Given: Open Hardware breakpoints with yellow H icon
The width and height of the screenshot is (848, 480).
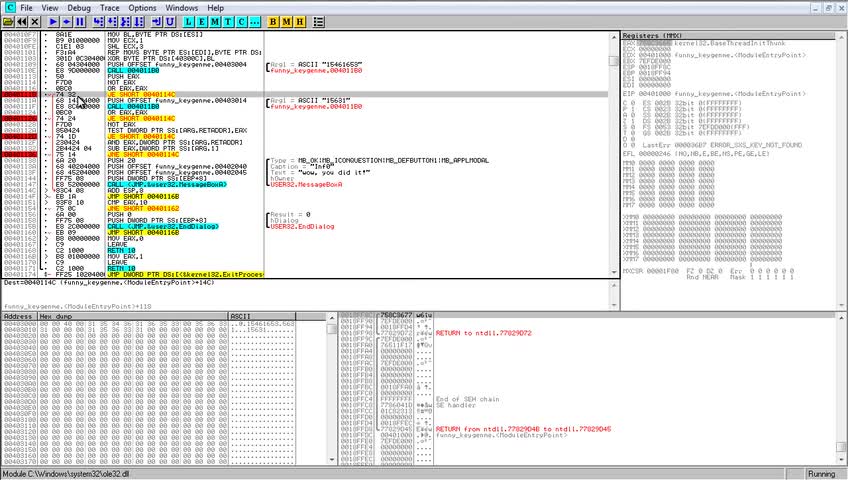Looking at the screenshot, I should pos(300,22).
